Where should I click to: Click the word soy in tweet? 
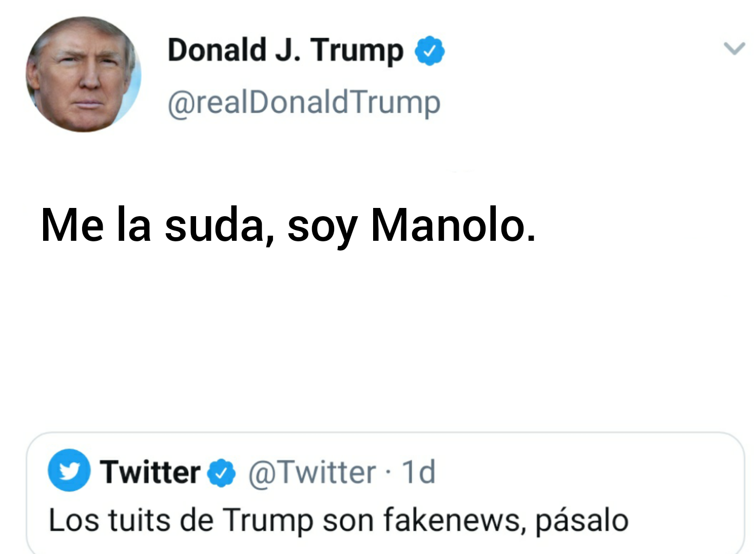click(x=322, y=227)
